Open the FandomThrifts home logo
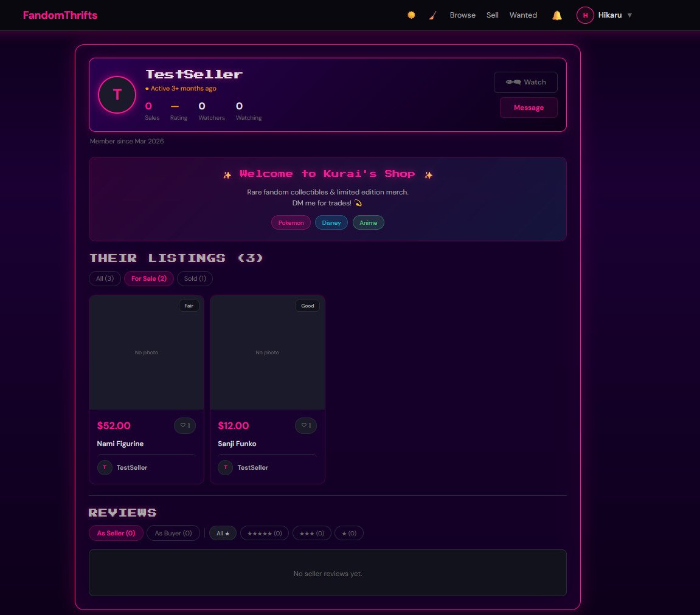700x615 pixels. (x=60, y=15)
